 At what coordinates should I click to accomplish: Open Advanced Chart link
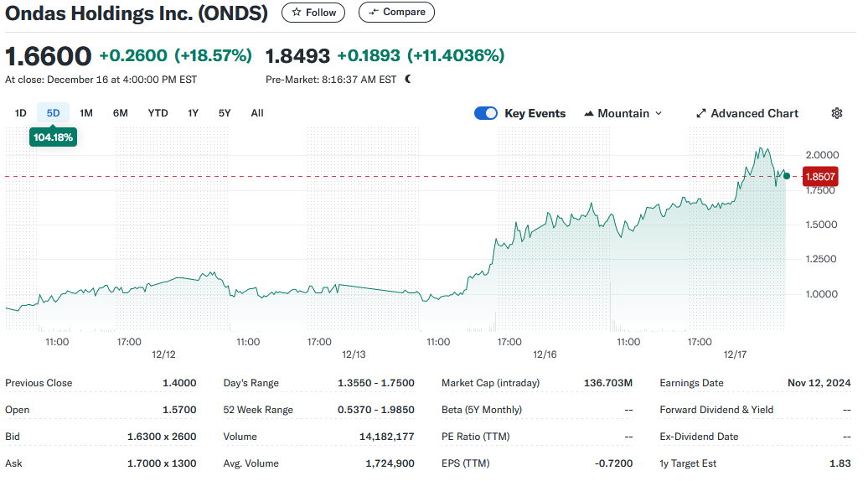[x=754, y=113]
